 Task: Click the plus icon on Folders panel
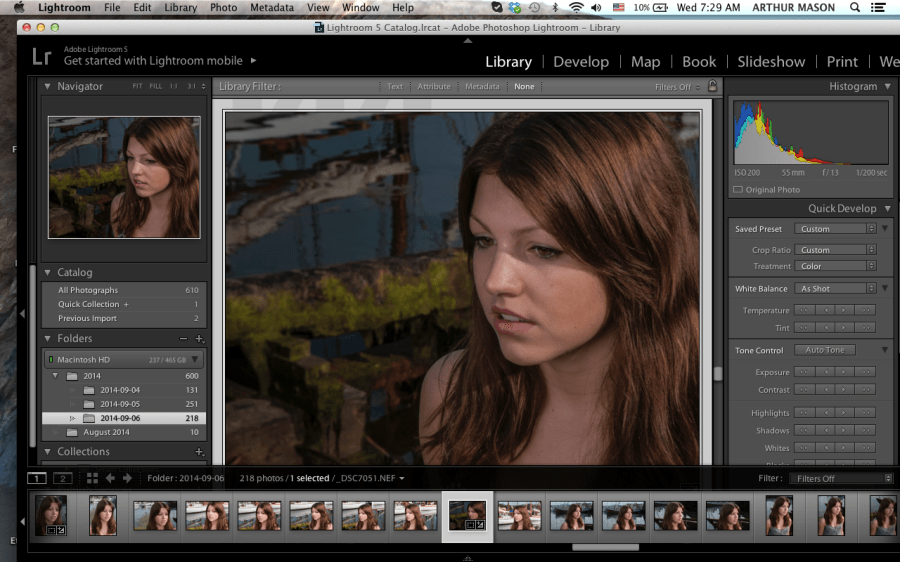tap(199, 339)
